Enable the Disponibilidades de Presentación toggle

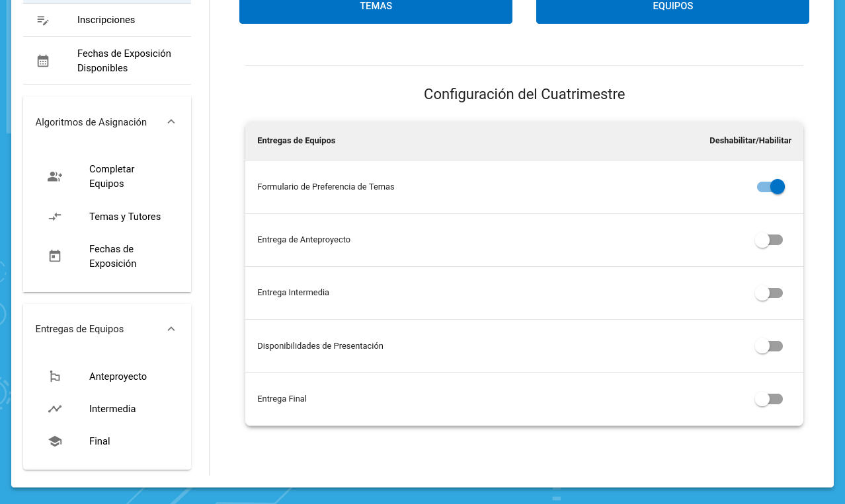click(769, 346)
